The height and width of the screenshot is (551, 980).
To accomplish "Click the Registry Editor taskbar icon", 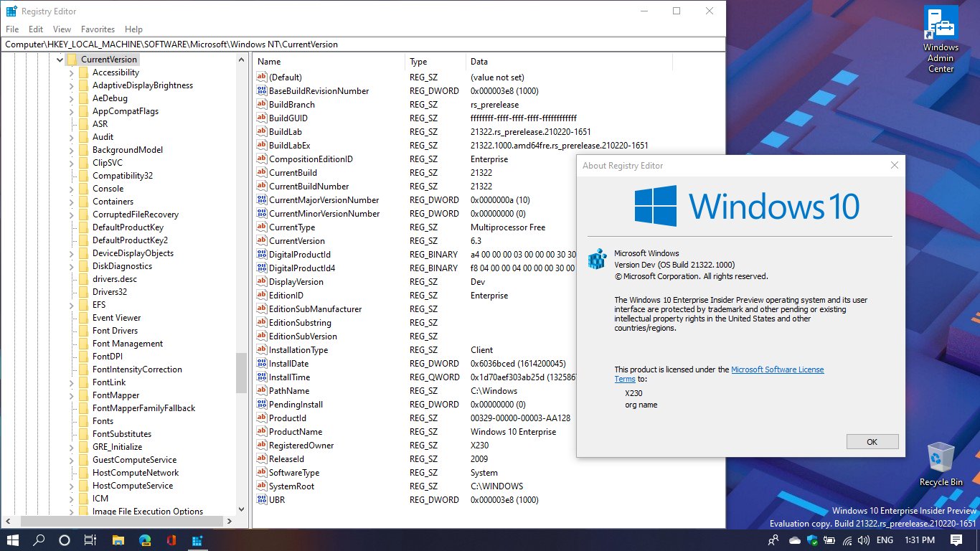I will (197, 540).
